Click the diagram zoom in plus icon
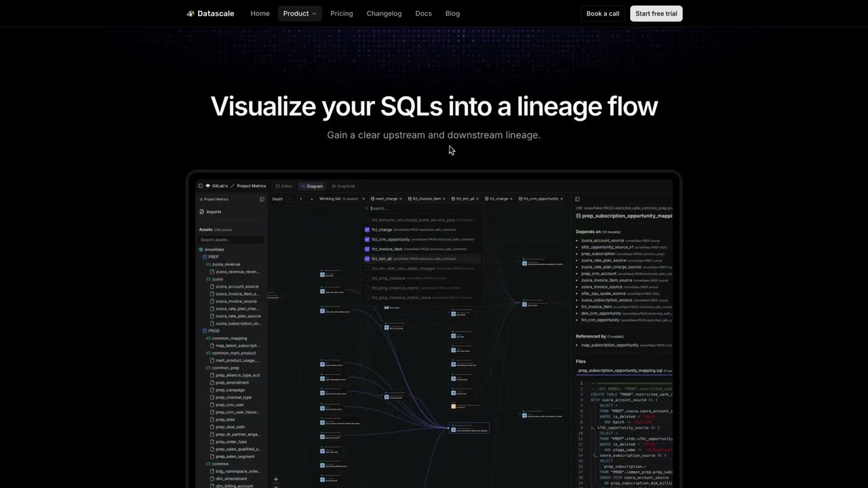Image resolution: width=868 pixels, height=488 pixels. (275, 479)
